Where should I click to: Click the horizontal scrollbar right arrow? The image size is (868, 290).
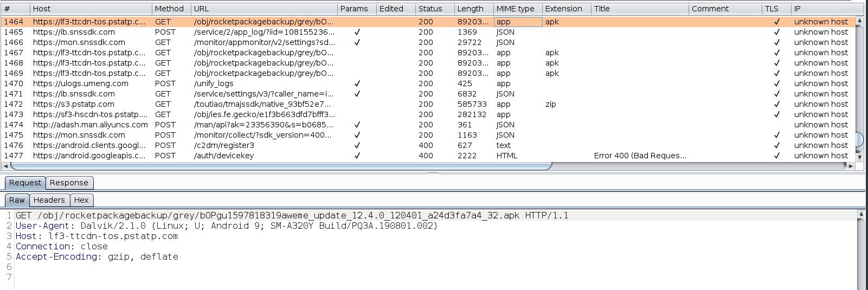click(x=851, y=166)
